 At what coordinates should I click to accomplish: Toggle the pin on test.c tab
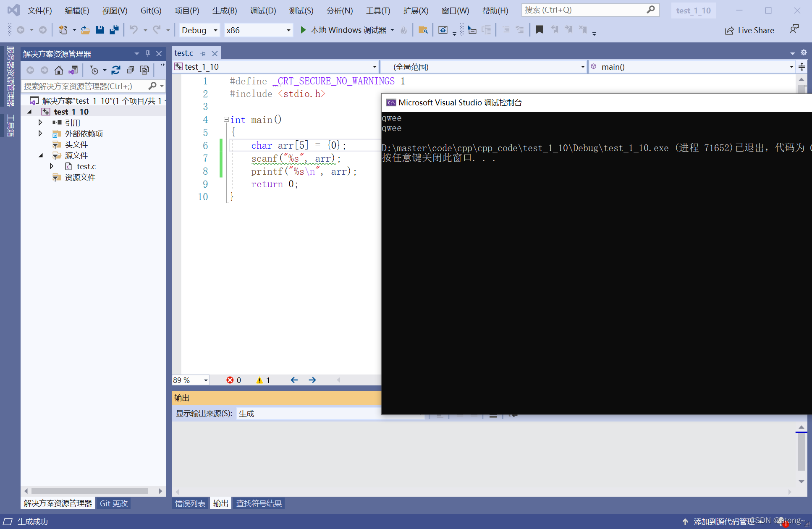203,54
